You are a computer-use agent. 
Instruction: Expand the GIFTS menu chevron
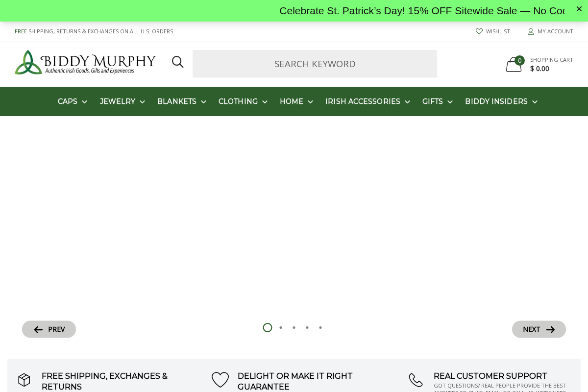tap(450, 102)
